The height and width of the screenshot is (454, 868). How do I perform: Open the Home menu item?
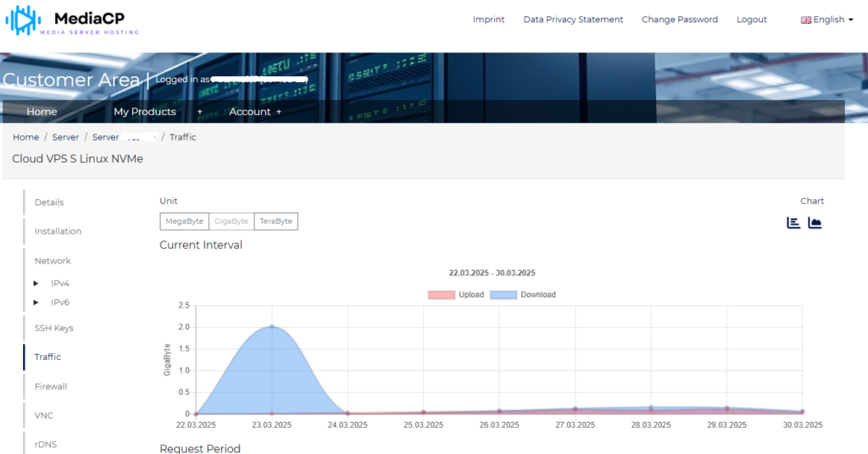pos(42,112)
